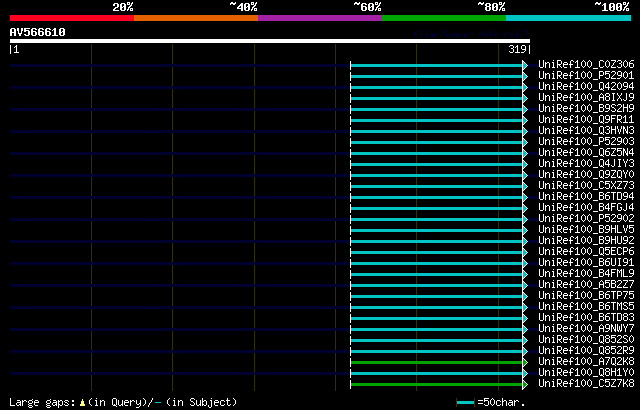Click the UniRef100_B9HLV5 label
640x410 pixels.
coord(586,230)
